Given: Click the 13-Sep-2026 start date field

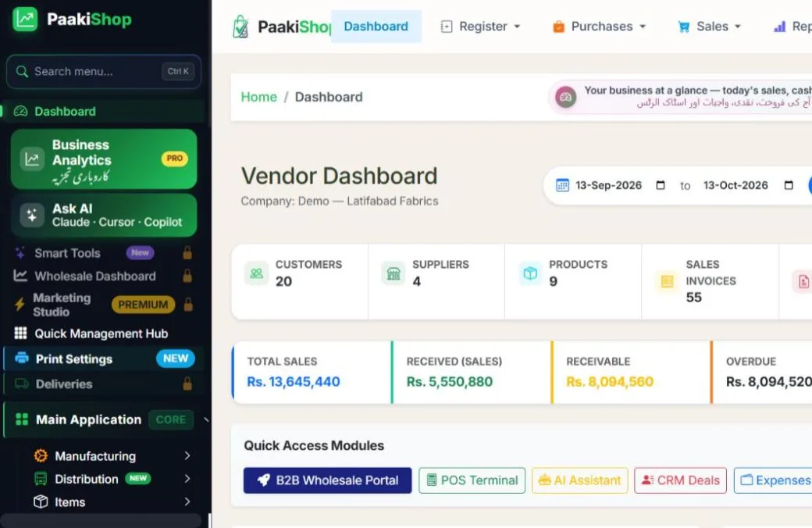Looking at the screenshot, I should click(x=609, y=185).
